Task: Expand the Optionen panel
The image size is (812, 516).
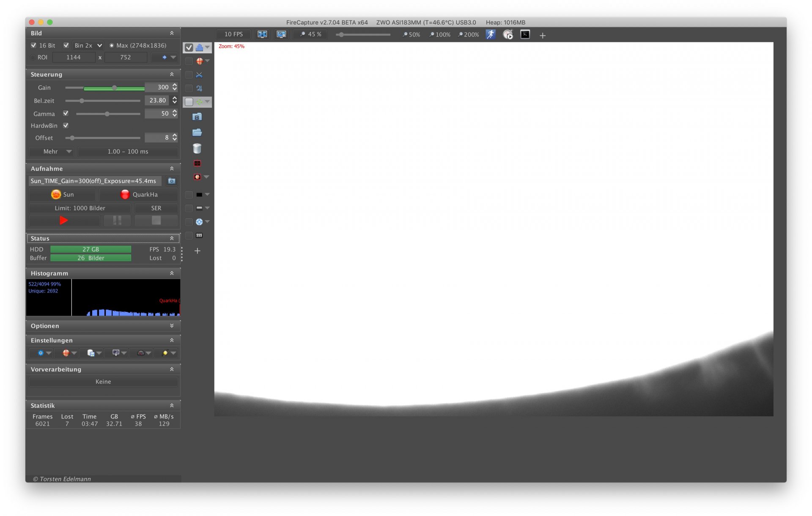Action: pyautogui.click(x=172, y=326)
